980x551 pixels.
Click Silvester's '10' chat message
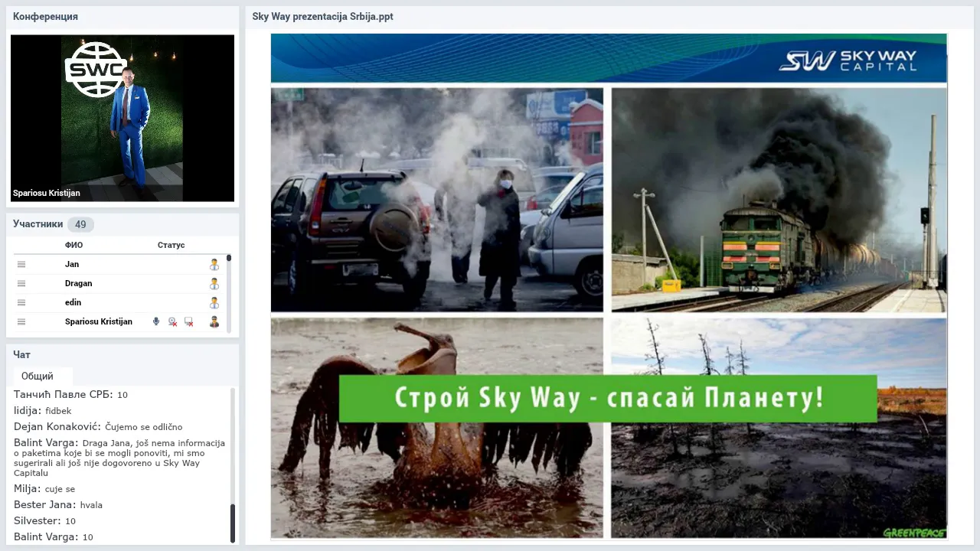[44, 521]
